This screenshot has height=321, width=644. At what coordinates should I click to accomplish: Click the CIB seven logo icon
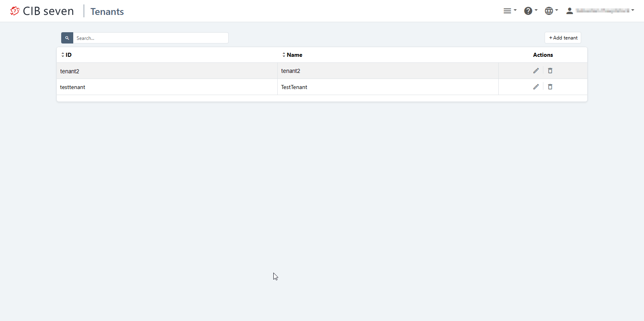15,11
